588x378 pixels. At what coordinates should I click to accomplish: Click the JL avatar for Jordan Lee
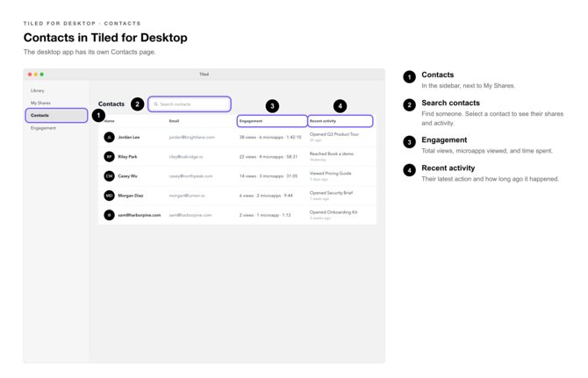(x=109, y=137)
